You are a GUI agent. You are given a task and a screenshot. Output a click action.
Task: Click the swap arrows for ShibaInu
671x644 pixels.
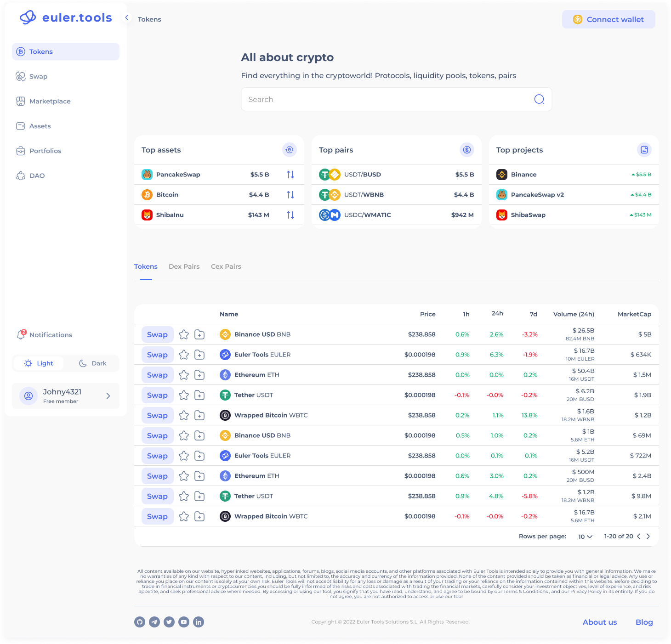pyautogui.click(x=290, y=215)
